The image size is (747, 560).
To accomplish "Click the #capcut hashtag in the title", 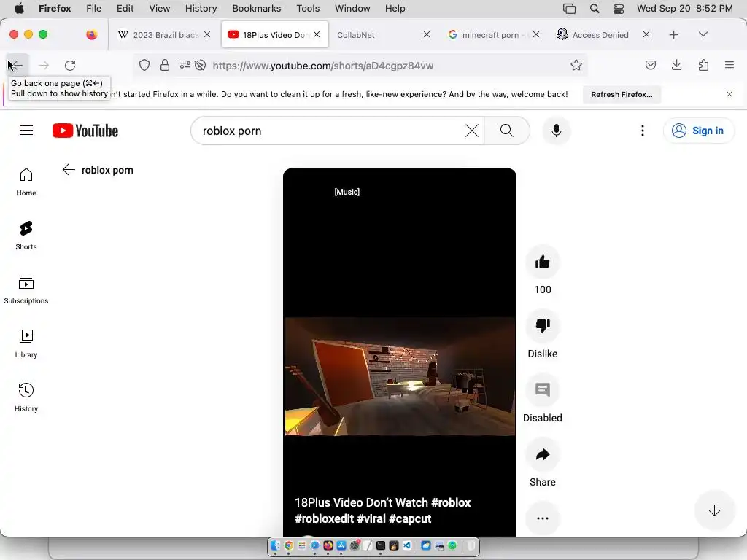I will point(410,518).
